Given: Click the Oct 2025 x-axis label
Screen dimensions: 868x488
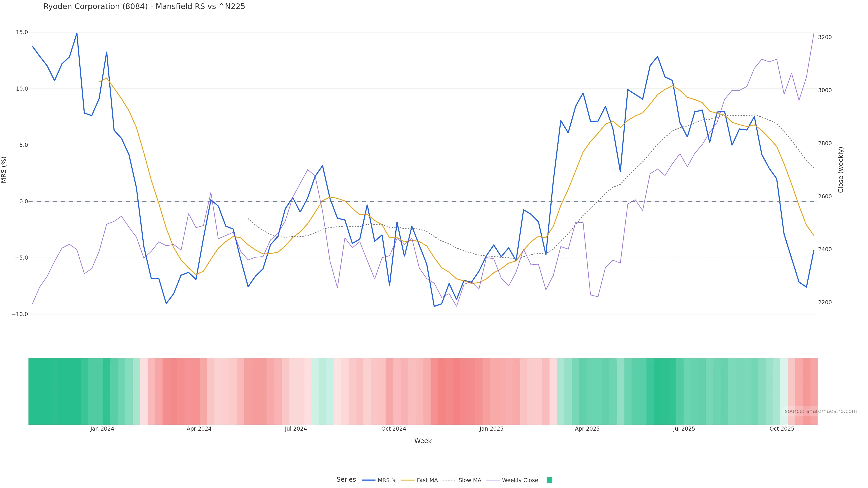Looking at the screenshot, I should coord(782,429).
